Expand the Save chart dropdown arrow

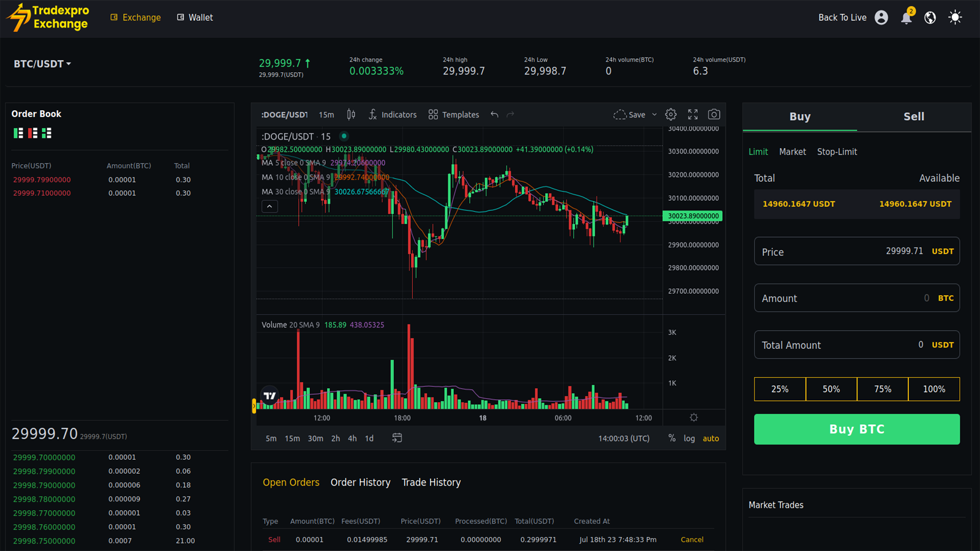[654, 114]
